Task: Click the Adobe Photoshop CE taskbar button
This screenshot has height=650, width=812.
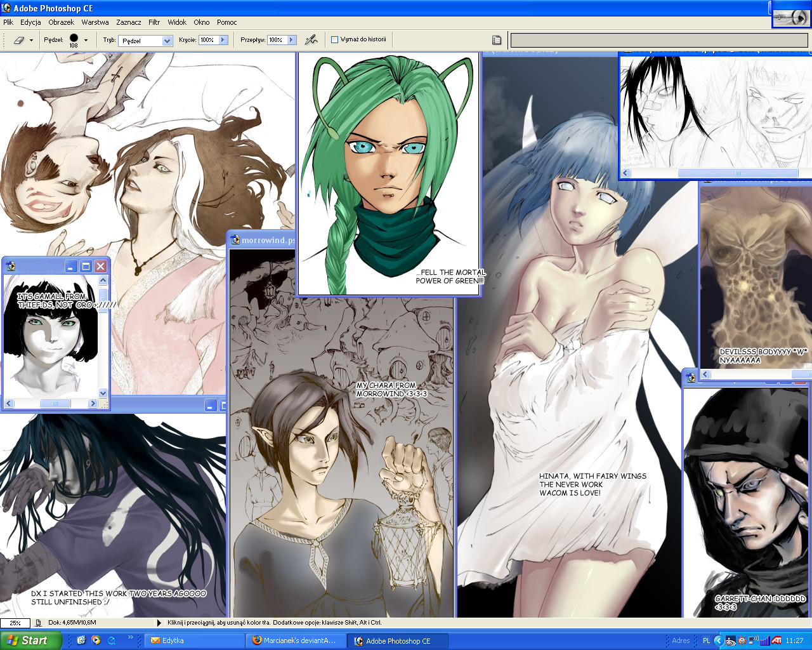Action: [398, 640]
